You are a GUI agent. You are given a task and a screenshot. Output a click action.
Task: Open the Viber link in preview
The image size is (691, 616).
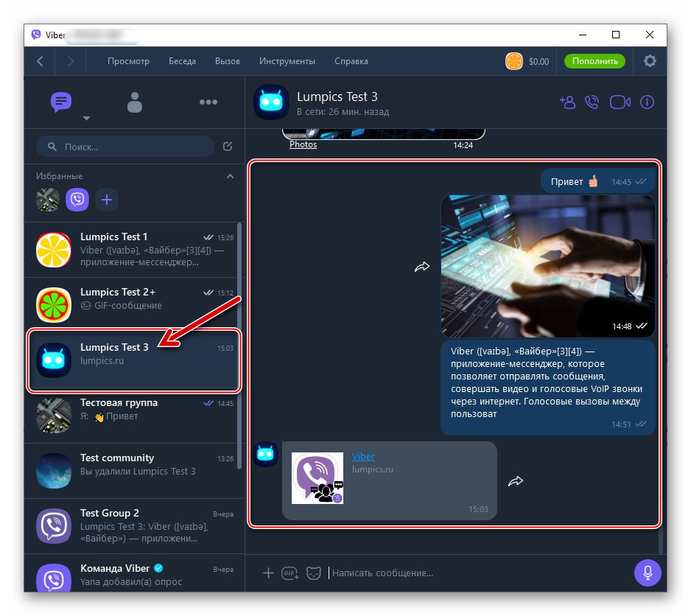(363, 456)
